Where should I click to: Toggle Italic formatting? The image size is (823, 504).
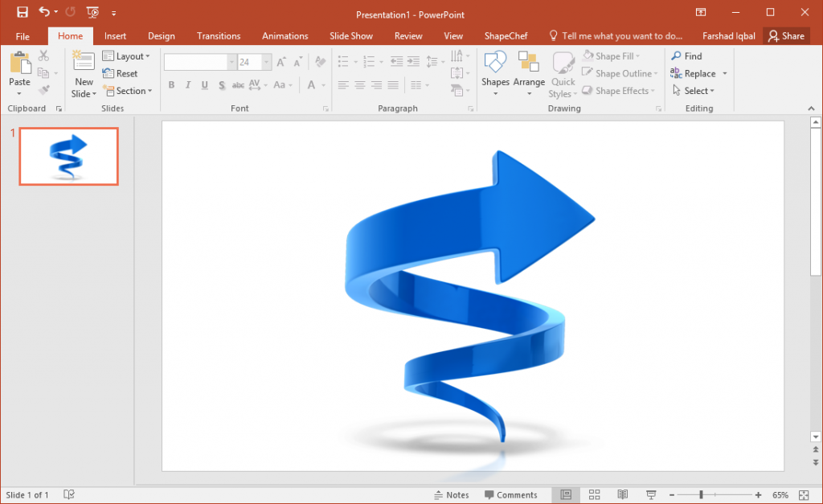pos(186,84)
